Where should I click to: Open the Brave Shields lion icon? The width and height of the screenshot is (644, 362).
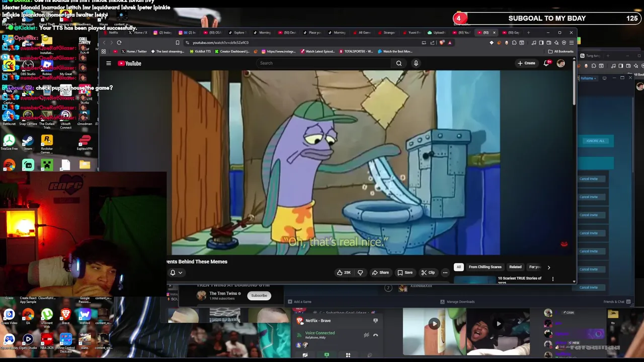pos(442,43)
